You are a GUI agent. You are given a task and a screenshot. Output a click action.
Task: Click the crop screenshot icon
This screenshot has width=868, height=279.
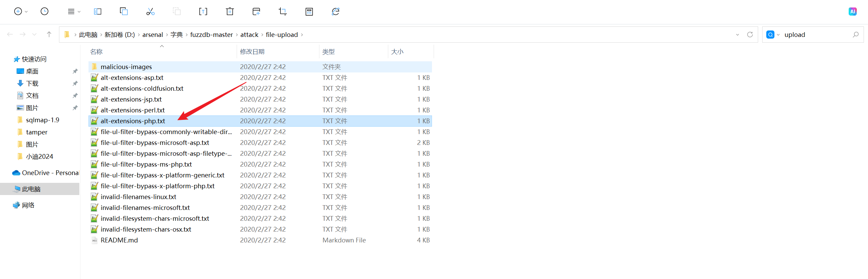tap(283, 12)
